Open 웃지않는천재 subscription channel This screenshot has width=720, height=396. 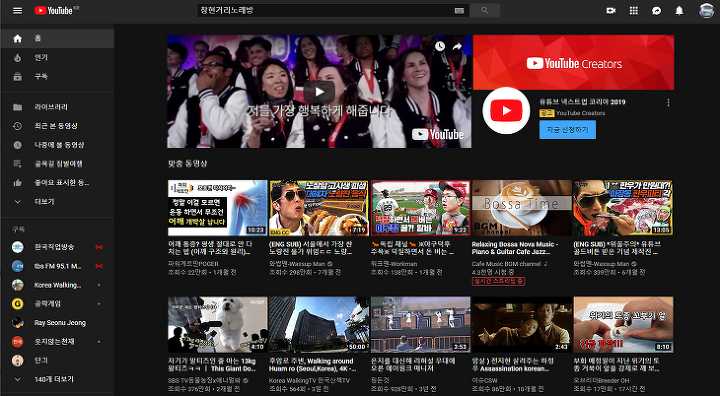[x=57, y=341]
